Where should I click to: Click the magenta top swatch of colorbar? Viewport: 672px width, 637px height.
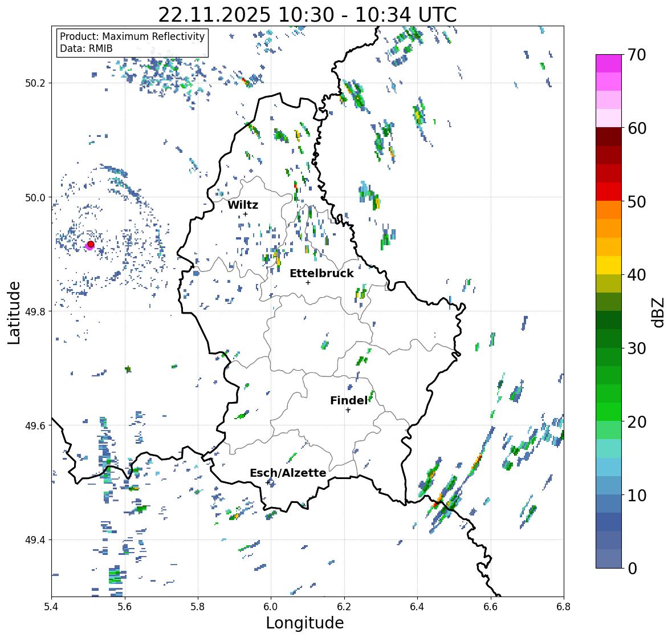609,63
